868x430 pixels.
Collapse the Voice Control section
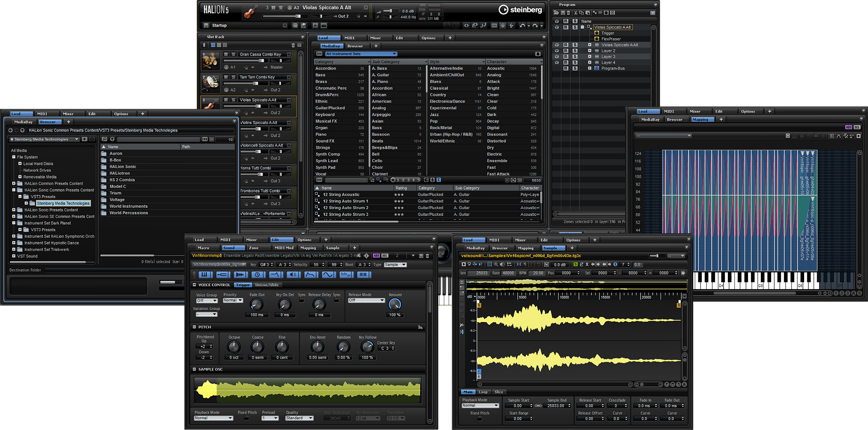tap(194, 285)
